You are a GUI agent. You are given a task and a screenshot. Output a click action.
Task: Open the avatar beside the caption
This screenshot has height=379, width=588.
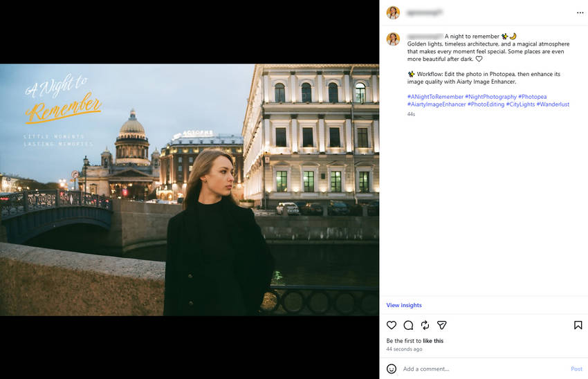(393, 39)
